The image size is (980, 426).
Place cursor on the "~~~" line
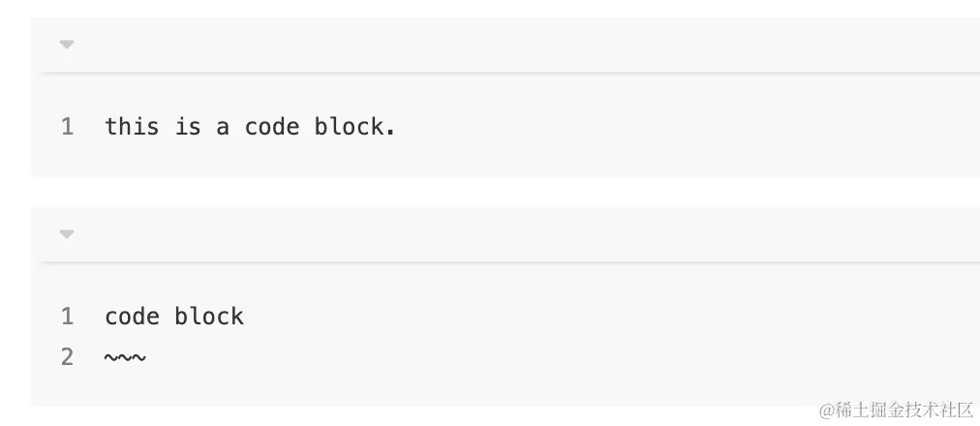click(125, 358)
